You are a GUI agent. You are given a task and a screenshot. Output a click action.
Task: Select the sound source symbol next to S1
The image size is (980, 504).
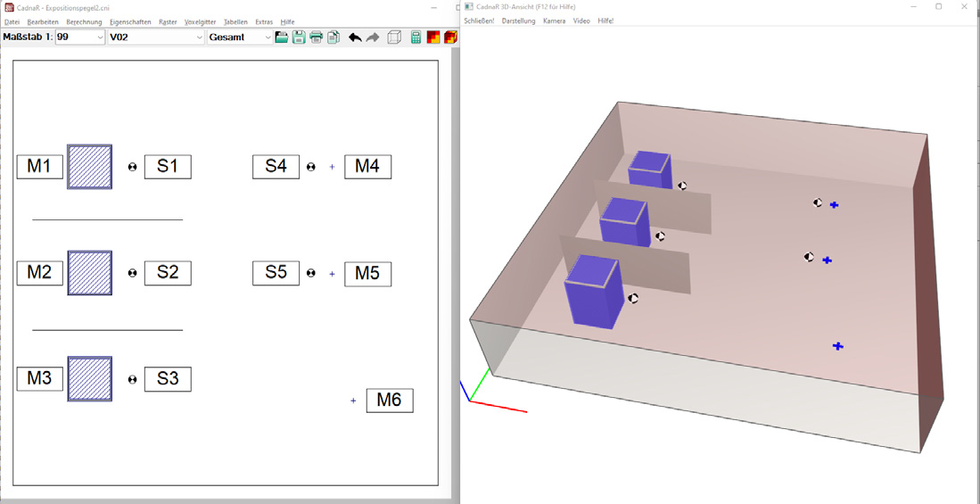coord(133,167)
